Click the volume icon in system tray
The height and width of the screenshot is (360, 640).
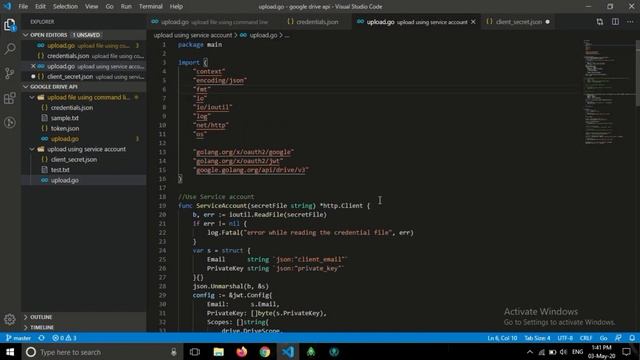[564, 352]
